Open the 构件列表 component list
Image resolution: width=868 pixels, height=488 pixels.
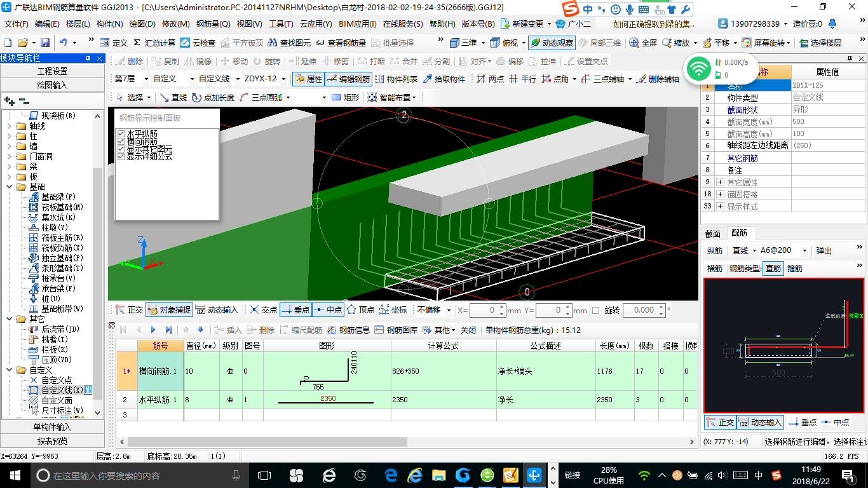point(397,79)
